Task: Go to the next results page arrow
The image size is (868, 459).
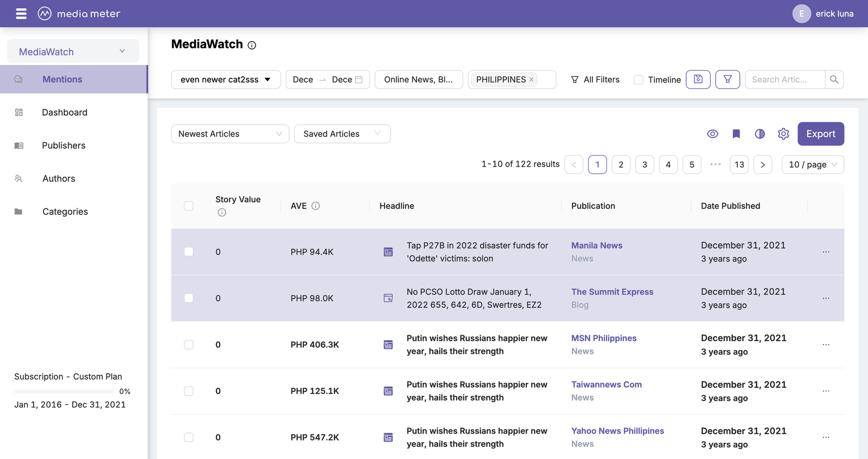Action: [x=763, y=164]
